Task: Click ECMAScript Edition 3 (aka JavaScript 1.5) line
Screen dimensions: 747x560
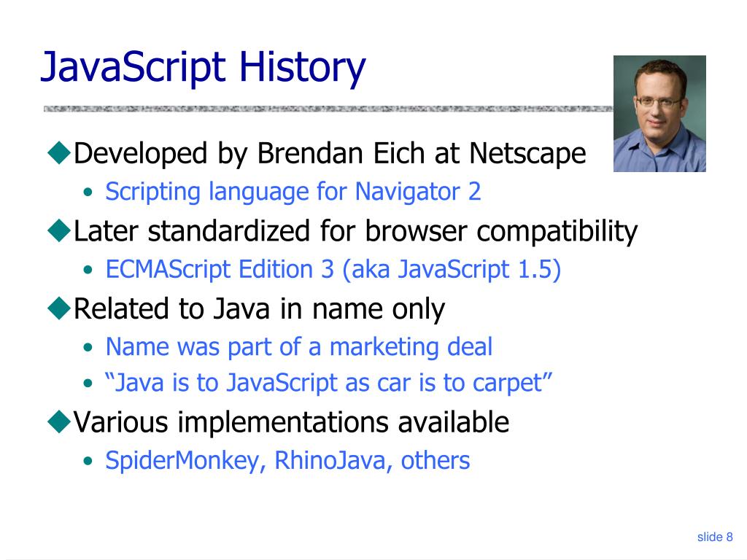Action: 333,270
